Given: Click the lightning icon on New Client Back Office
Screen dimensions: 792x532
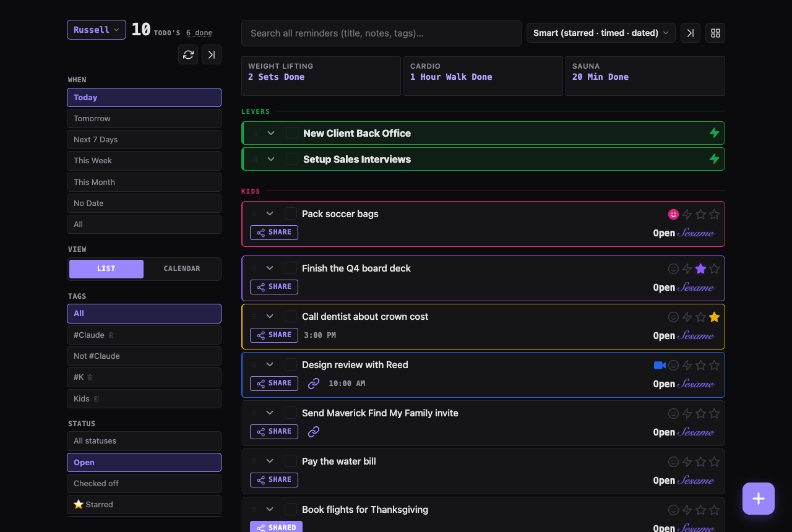Looking at the screenshot, I should [714, 133].
